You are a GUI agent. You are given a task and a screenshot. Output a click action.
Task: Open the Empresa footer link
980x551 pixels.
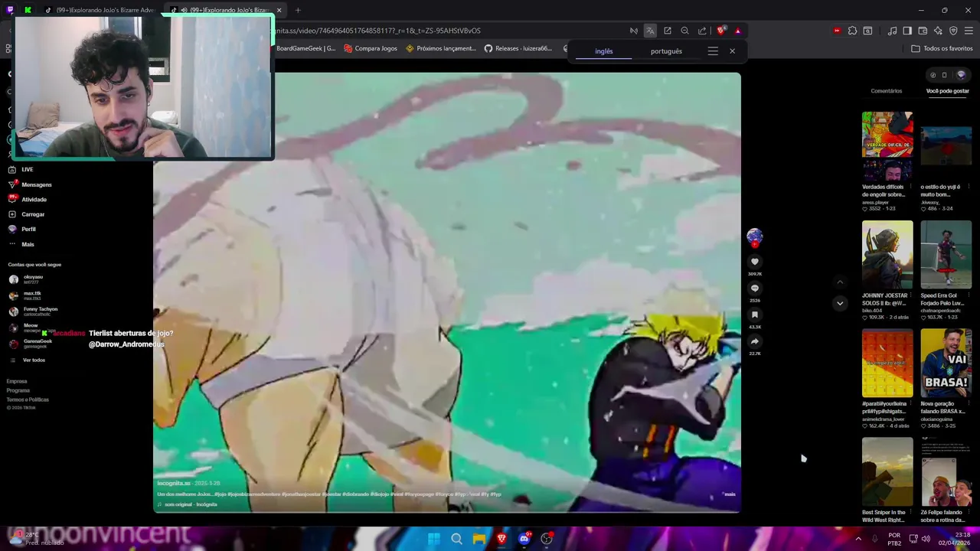pos(17,381)
